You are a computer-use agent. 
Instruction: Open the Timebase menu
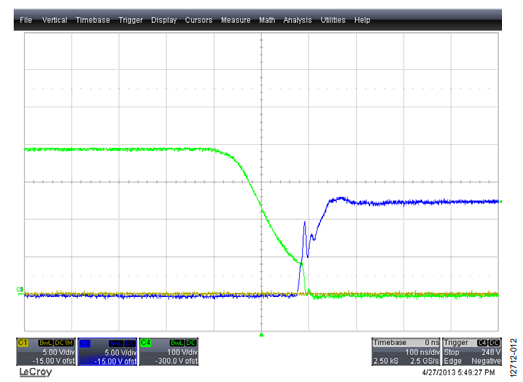pyautogui.click(x=93, y=20)
